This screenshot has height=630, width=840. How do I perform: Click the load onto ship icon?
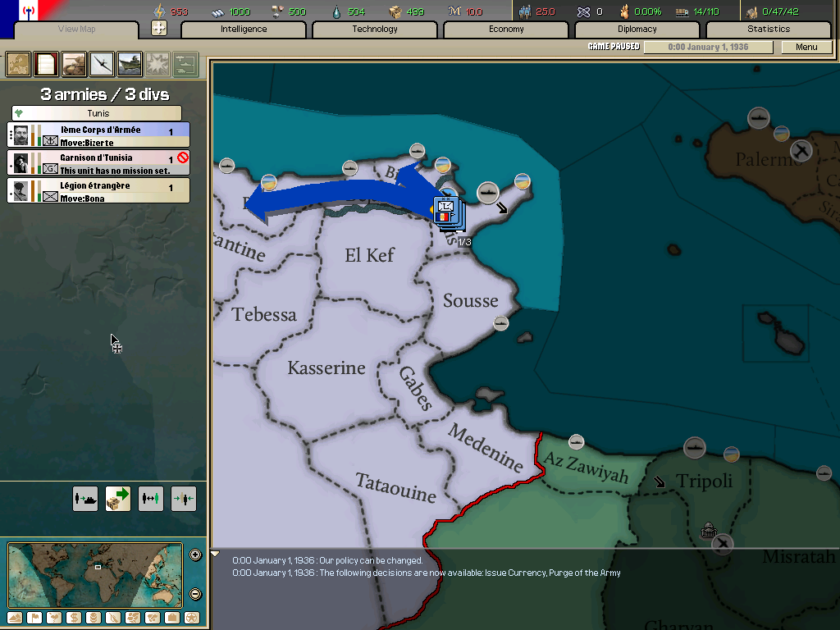pos(85,498)
